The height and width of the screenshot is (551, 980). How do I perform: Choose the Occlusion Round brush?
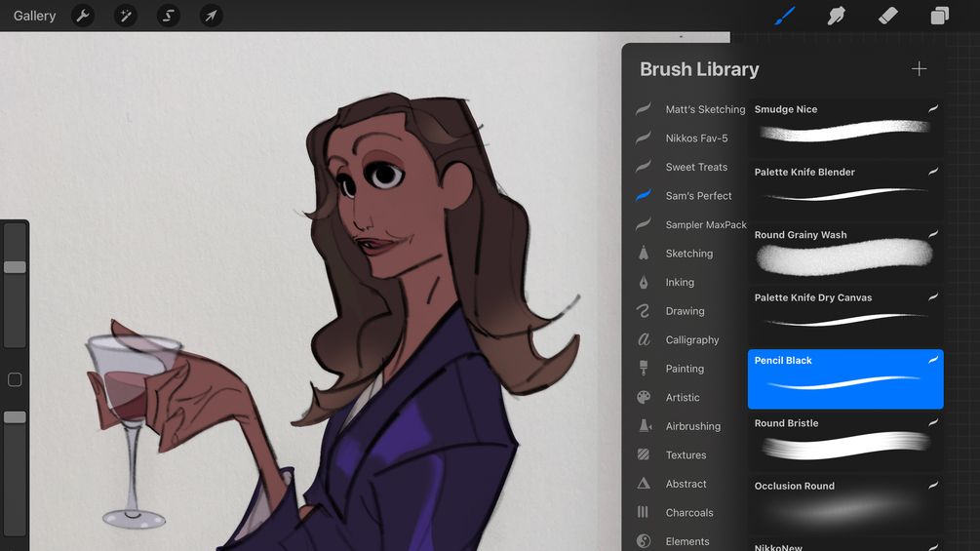coord(845,505)
